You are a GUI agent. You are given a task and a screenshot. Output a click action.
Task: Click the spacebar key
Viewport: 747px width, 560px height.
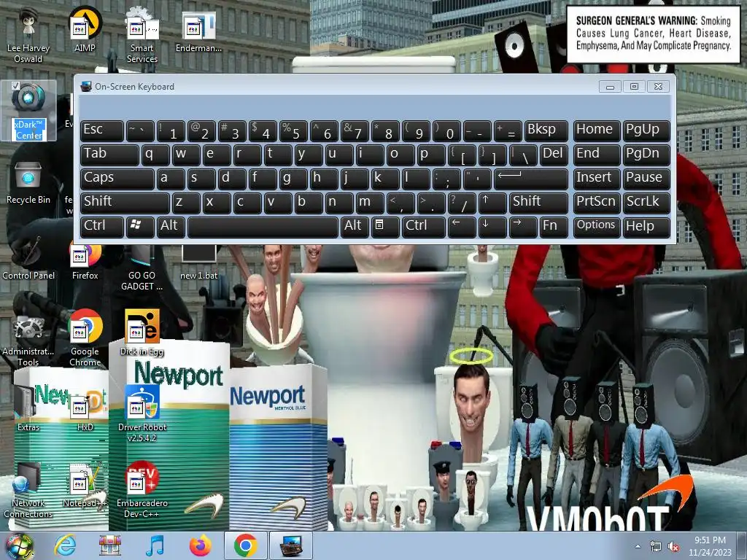click(x=263, y=227)
